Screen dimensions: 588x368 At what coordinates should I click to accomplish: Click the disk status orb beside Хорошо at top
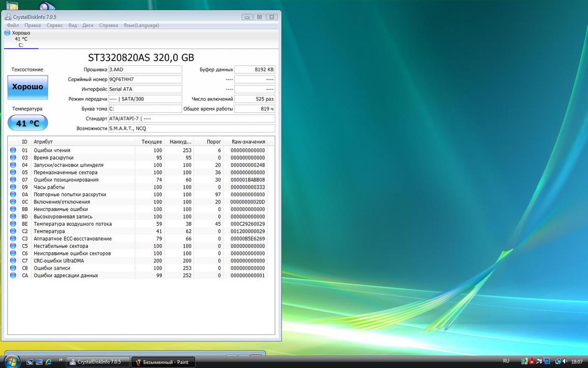(x=7, y=33)
